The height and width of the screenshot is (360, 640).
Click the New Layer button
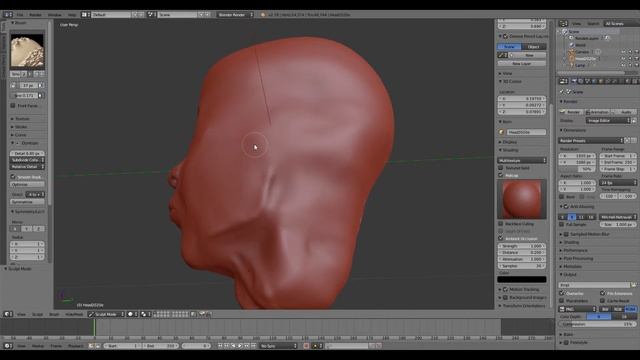click(522, 64)
